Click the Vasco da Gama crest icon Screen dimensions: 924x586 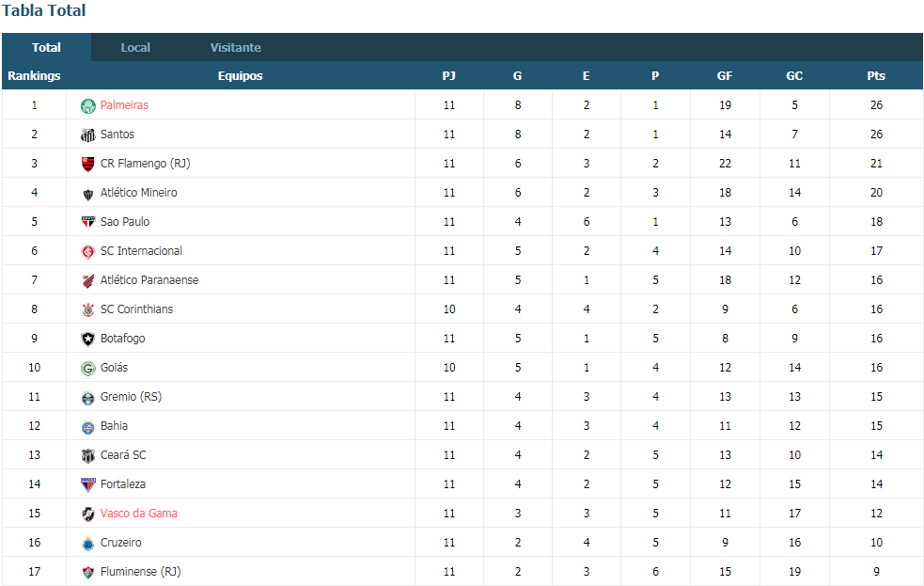point(87,515)
